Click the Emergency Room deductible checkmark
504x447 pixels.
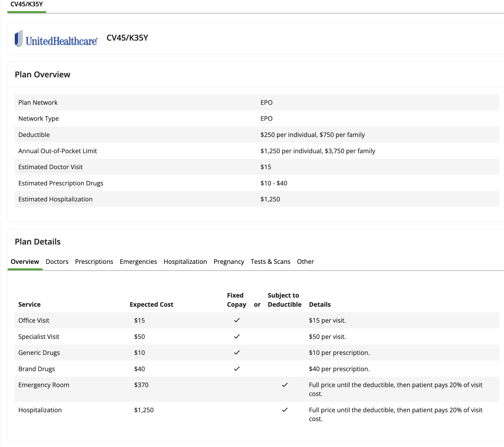pyautogui.click(x=284, y=385)
